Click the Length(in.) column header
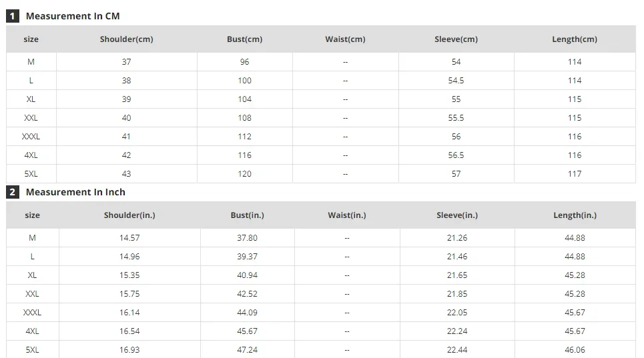 tap(575, 215)
